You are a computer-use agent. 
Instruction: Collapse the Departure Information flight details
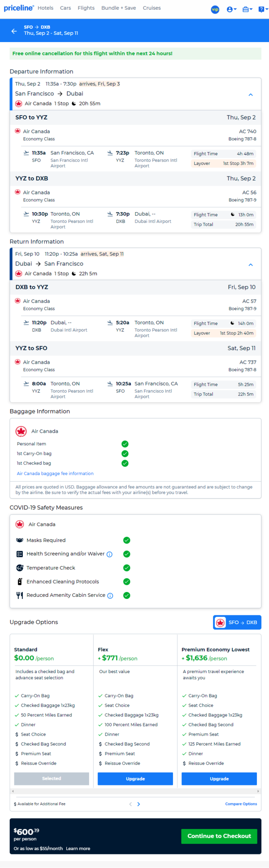point(251,95)
